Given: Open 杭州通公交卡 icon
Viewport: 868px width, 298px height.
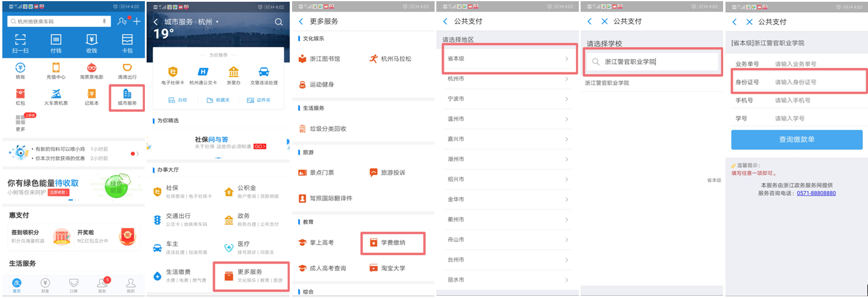Looking at the screenshot, I should [x=203, y=72].
